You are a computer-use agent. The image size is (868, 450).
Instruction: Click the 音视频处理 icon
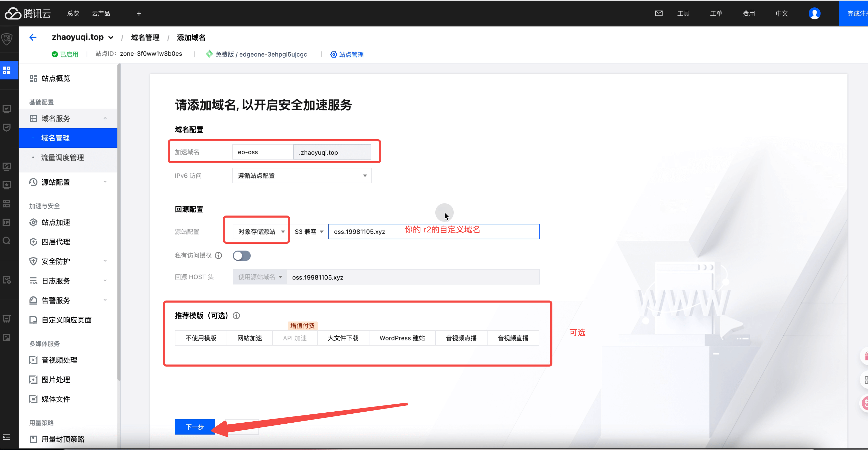pos(33,360)
